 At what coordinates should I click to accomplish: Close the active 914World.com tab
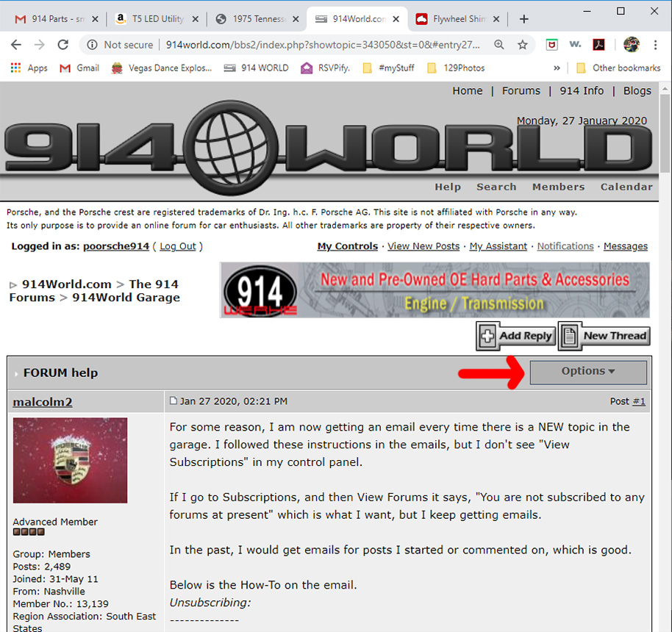[x=396, y=19]
